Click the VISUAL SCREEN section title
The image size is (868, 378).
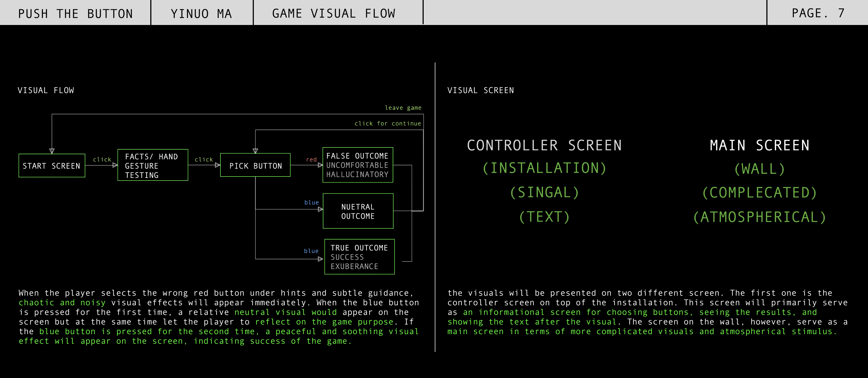480,90
